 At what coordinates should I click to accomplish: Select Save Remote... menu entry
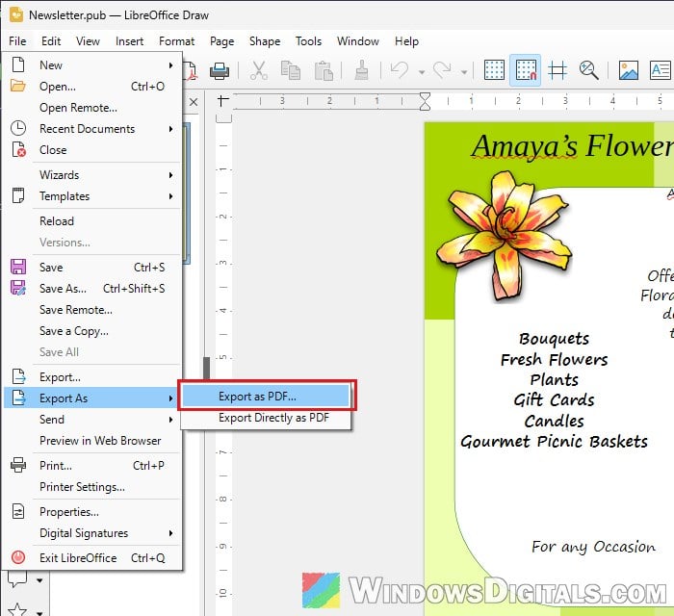92,310
